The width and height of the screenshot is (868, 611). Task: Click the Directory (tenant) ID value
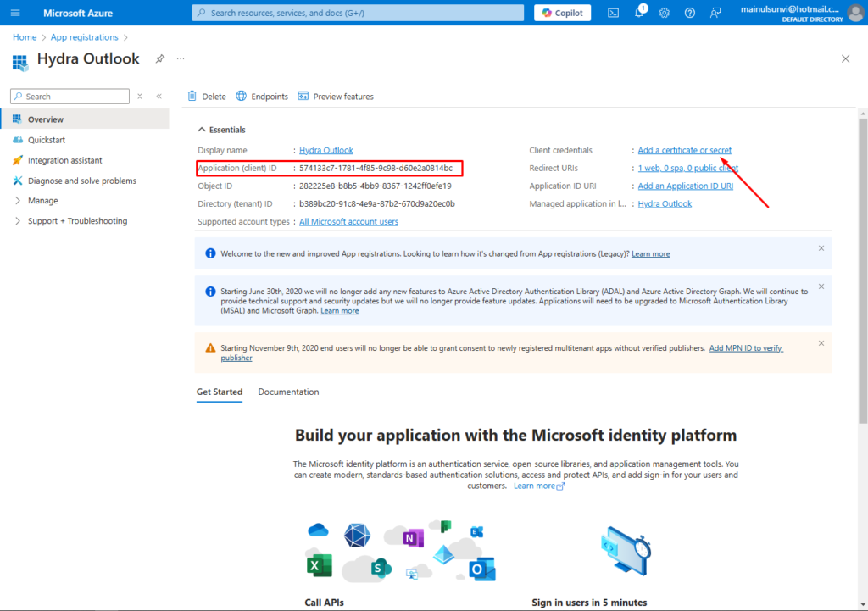377,203
